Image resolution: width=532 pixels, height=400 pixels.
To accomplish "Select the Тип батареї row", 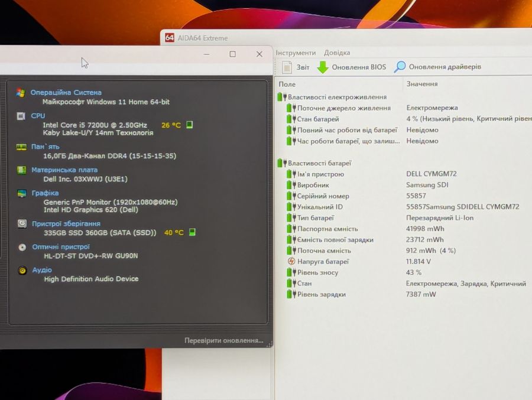I will tap(404, 218).
